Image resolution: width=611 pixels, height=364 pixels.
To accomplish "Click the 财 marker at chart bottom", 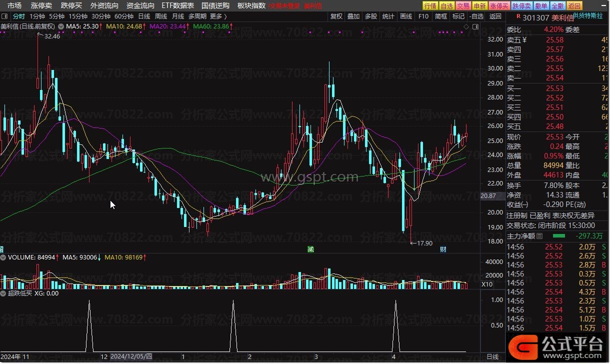I will coord(443,249).
